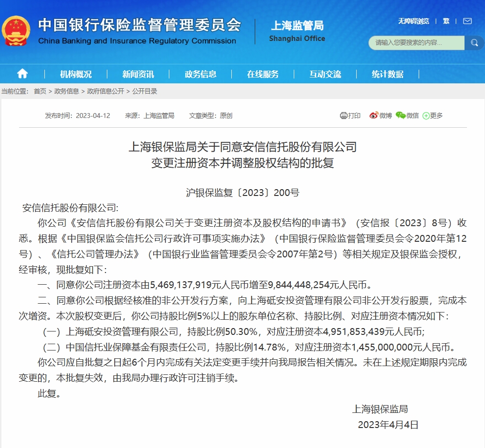Open the 新闻资讯 menu

(x=139, y=74)
